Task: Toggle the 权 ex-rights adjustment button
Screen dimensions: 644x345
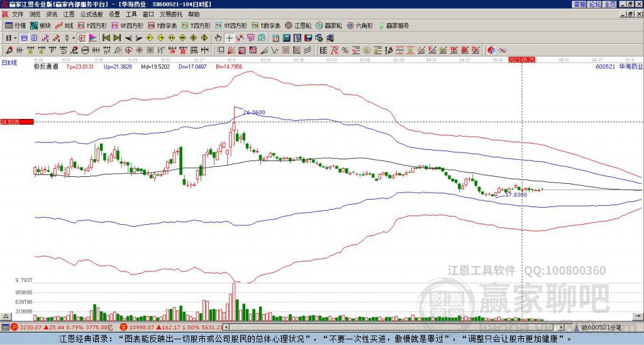Action: click(x=82, y=38)
